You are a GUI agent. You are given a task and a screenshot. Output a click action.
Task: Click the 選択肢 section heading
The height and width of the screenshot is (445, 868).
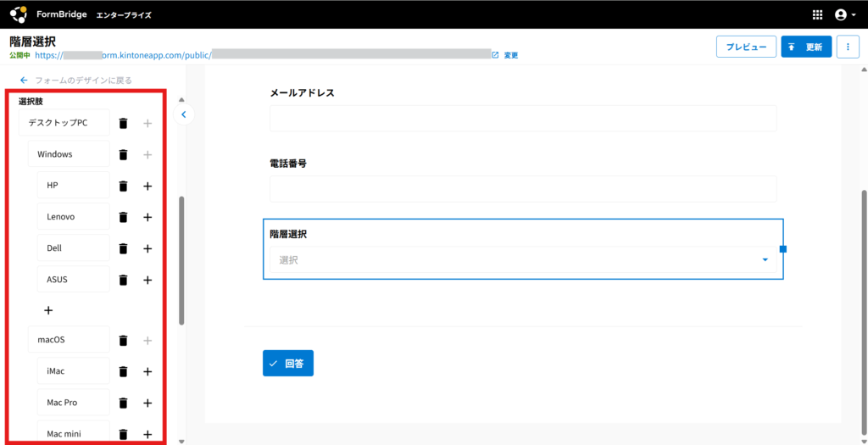tap(31, 101)
